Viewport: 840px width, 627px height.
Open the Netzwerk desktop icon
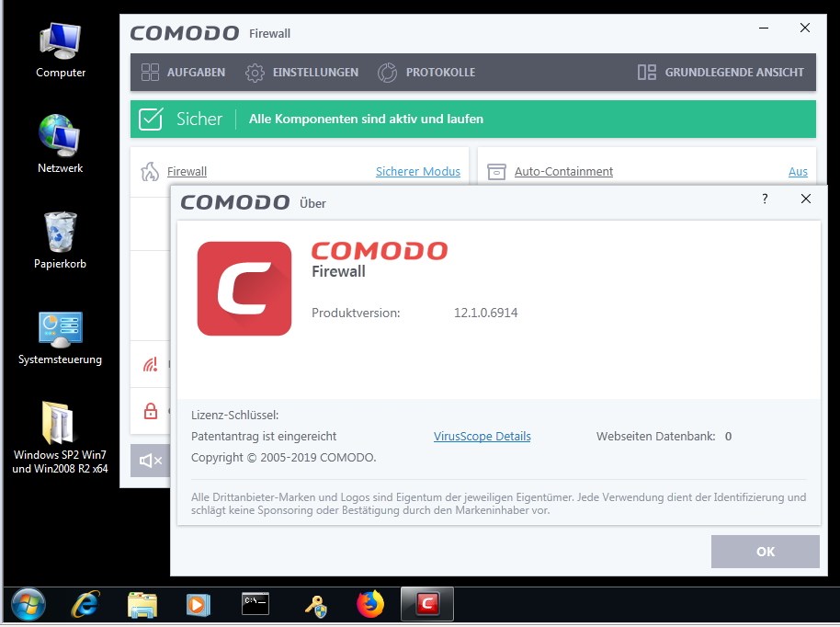click(x=60, y=144)
